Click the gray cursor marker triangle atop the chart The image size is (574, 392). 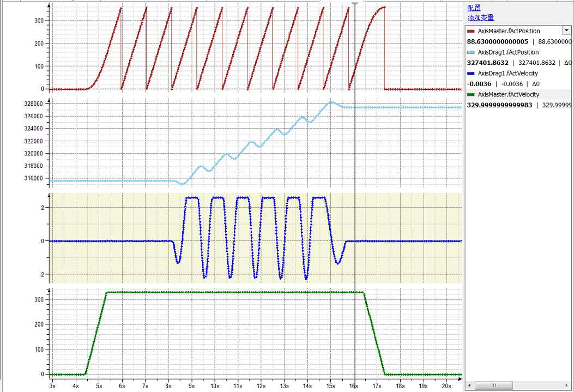coord(355,4)
